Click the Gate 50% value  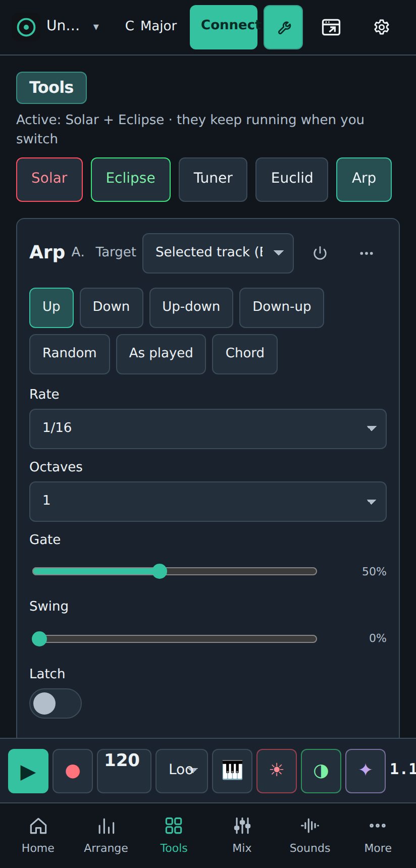tap(374, 572)
